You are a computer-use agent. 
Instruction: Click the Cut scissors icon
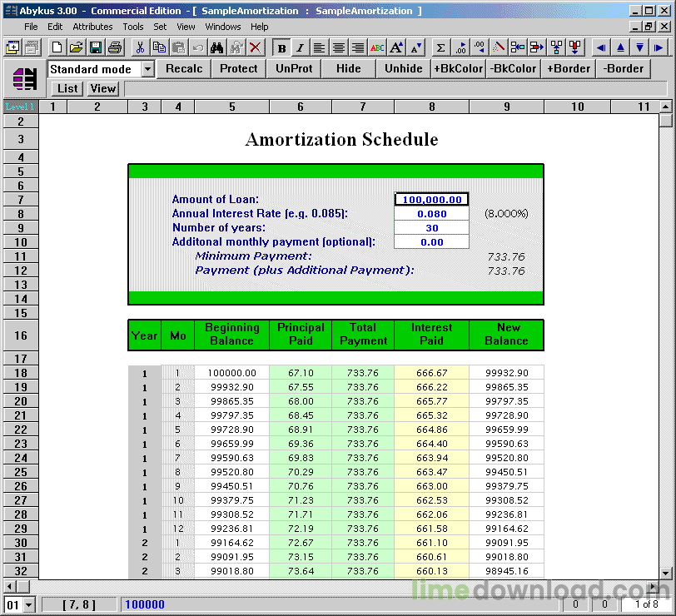(140, 47)
